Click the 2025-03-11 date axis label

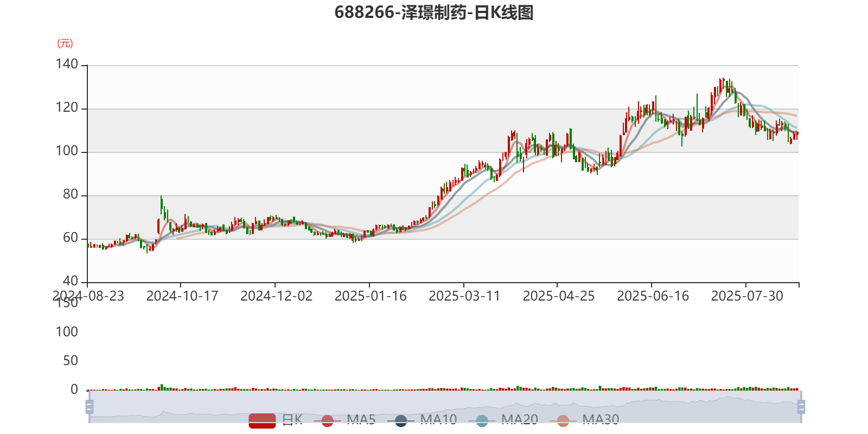(x=464, y=296)
